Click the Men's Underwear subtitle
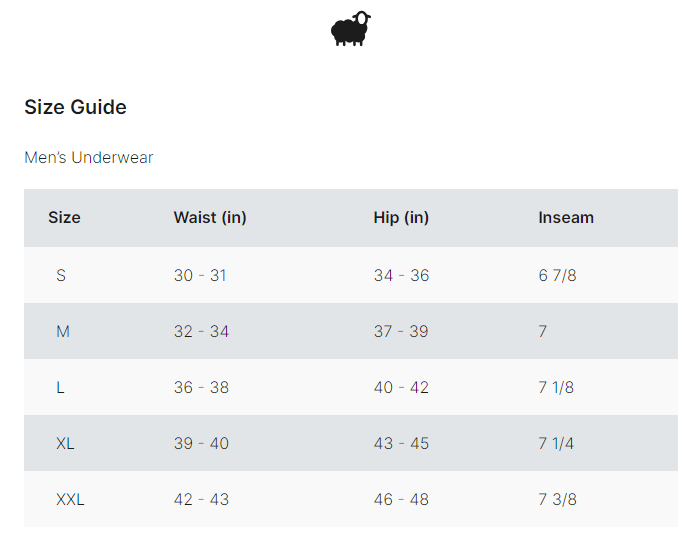This screenshot has height=548, width=694. [x=89, y=158]
